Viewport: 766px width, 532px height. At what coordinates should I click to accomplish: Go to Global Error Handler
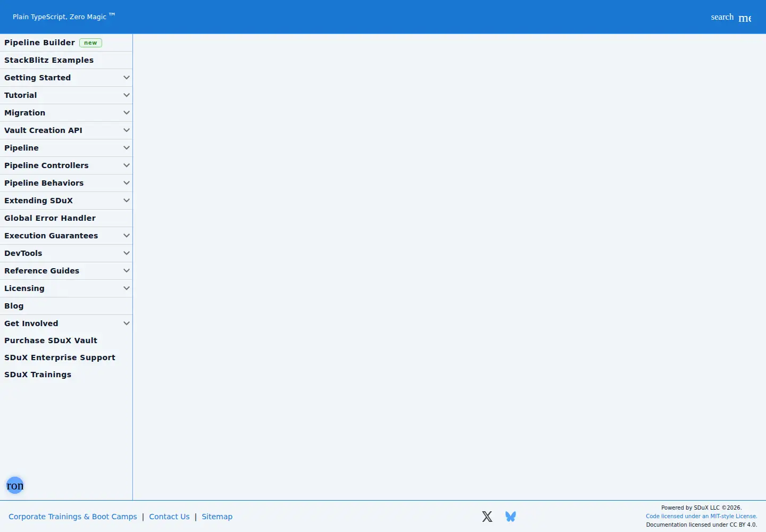point(66,218)
